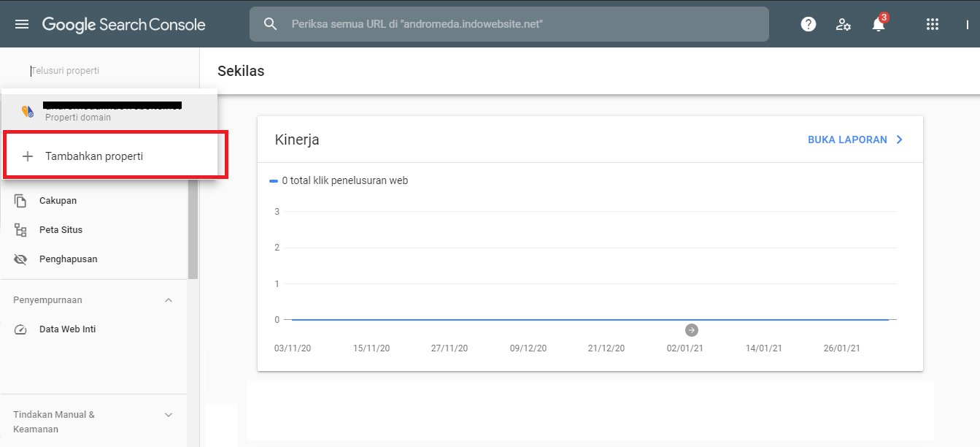Viewport: 980px width, 447px height.
Task: Click the Google Search Console logo
Action: tap(123, 23)
